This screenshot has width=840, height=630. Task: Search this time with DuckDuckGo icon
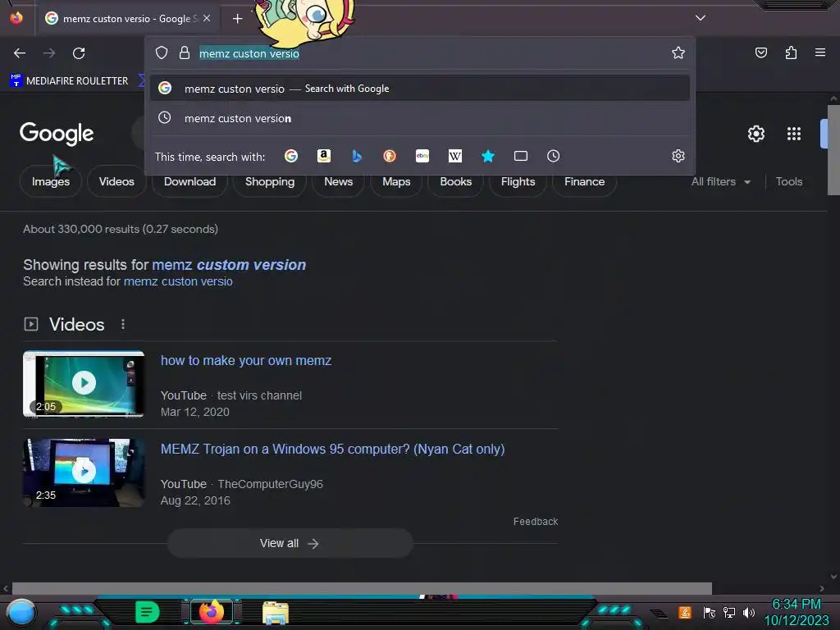pos(390,156)
